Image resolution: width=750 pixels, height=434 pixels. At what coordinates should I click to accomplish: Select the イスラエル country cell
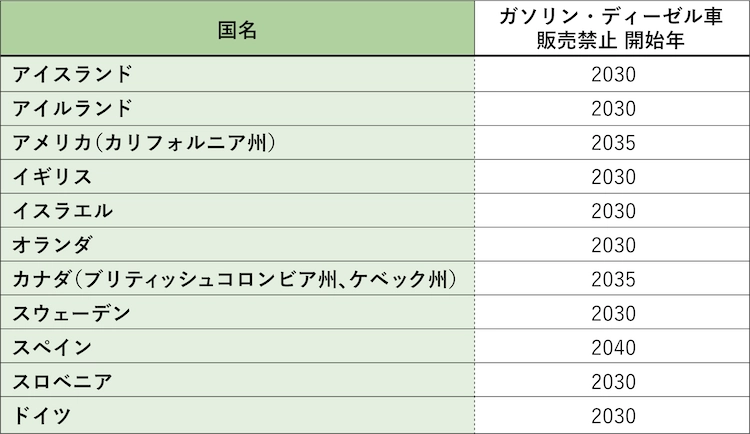tap(237, 211)
